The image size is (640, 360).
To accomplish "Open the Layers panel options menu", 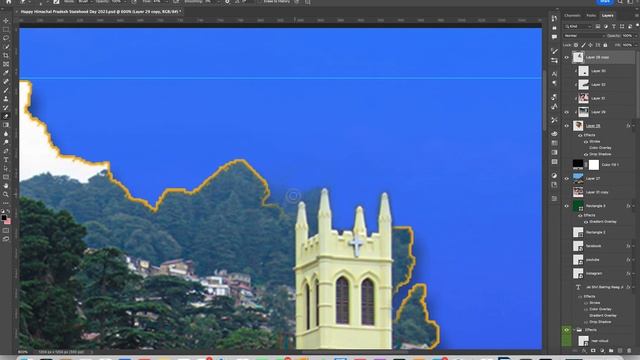I will [x=637, y=16].
